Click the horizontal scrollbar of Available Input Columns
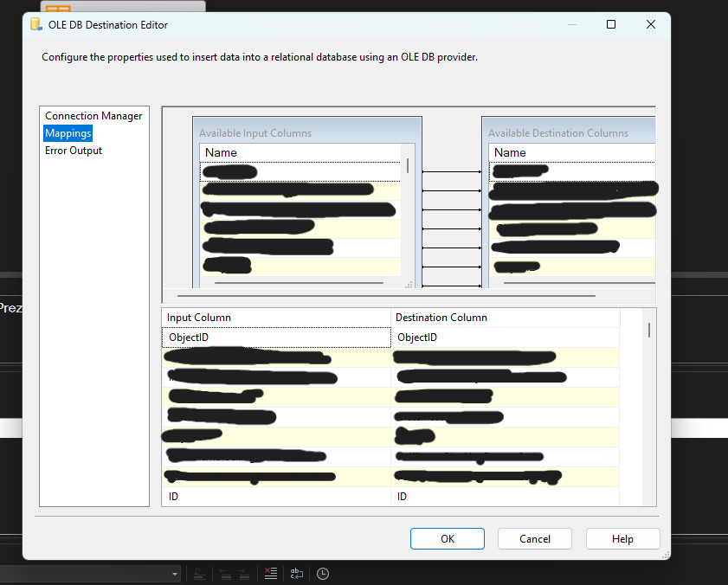The width and height of the screenshot is (728, 585). (x=299, y=283)
